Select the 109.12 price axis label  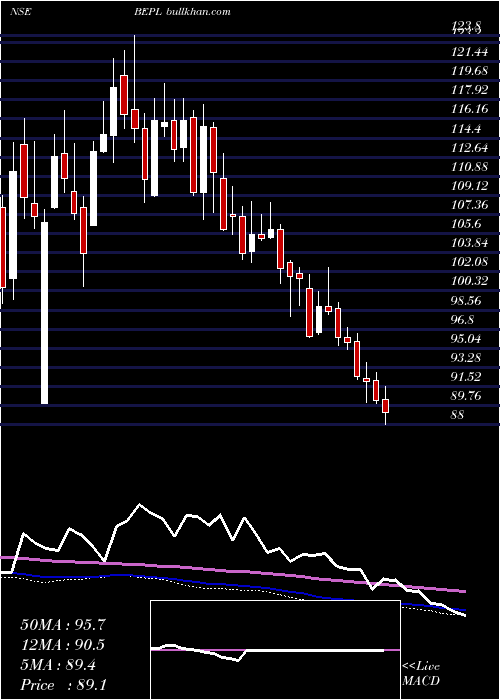469,186
